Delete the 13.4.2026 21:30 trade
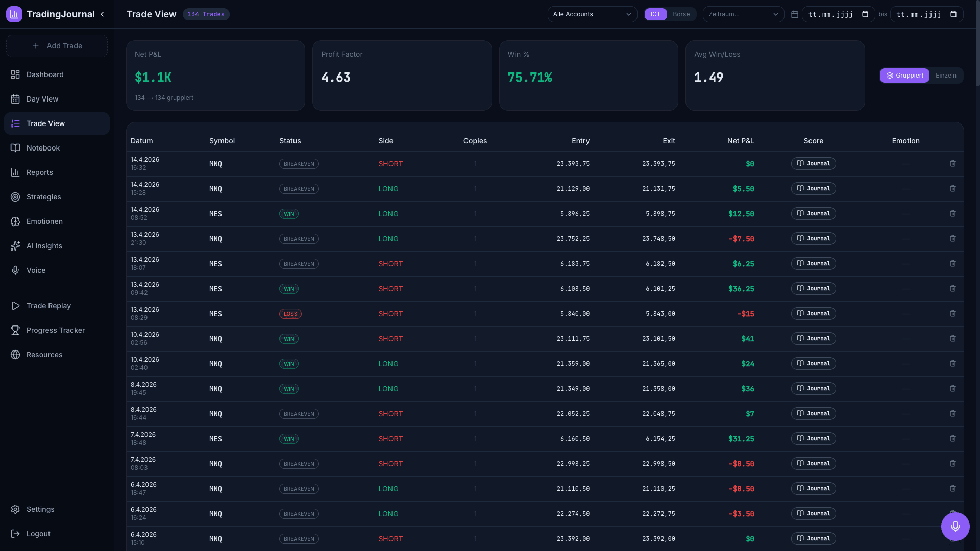The image size is (980, 551). [x=952, y=239]
